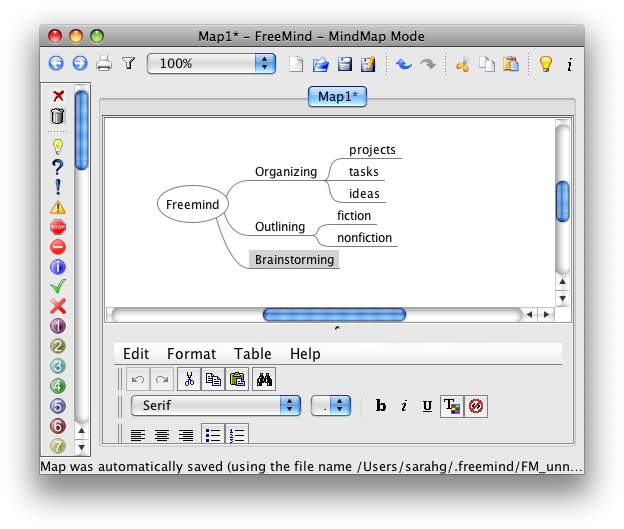624x529 pixels.
Task: Click the Save As icon with the pencil
Action: click(368, 64)
